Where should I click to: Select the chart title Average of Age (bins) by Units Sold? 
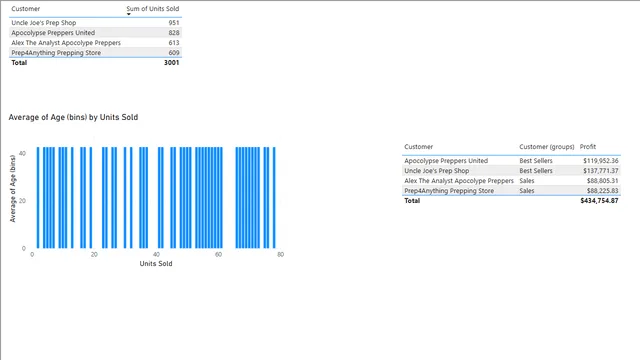point(73,118)
